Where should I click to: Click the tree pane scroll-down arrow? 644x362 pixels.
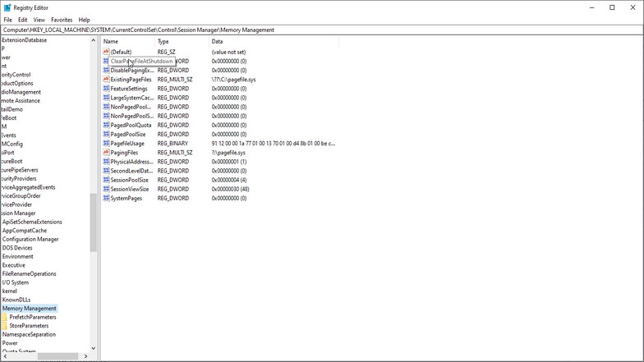[94, 348]
